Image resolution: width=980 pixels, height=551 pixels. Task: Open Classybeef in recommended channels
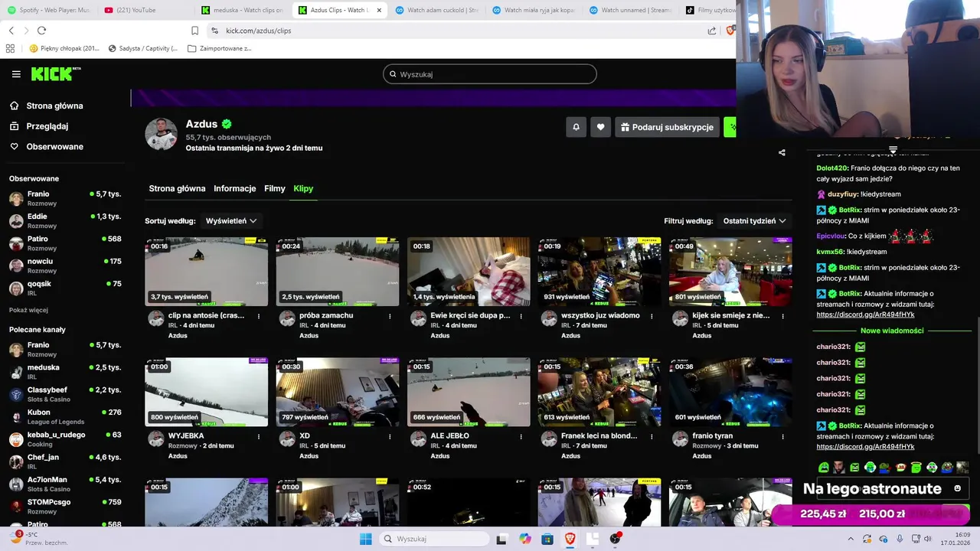(x=64, y=394)
